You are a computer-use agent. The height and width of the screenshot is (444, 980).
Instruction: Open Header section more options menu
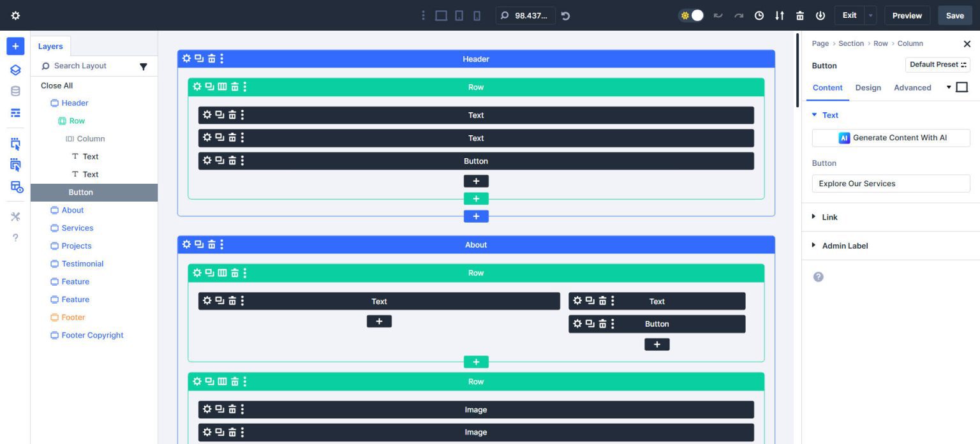pyautogui.click(x=222, y=59)
